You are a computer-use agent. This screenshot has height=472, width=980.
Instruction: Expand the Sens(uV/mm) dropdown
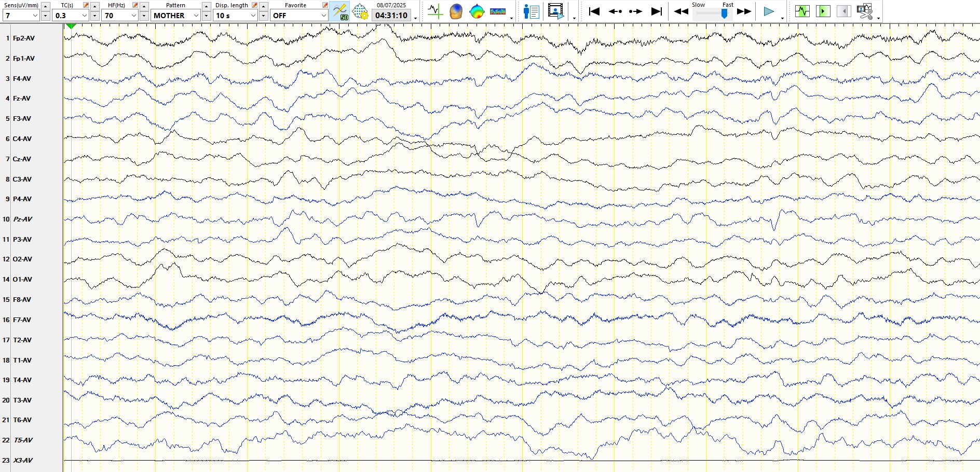pos(35,16)
